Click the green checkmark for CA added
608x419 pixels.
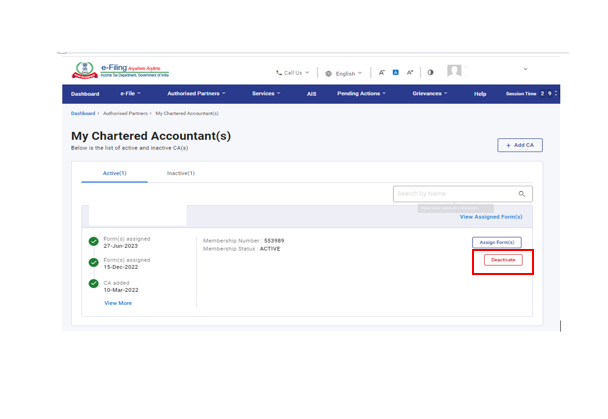point(94,284)
